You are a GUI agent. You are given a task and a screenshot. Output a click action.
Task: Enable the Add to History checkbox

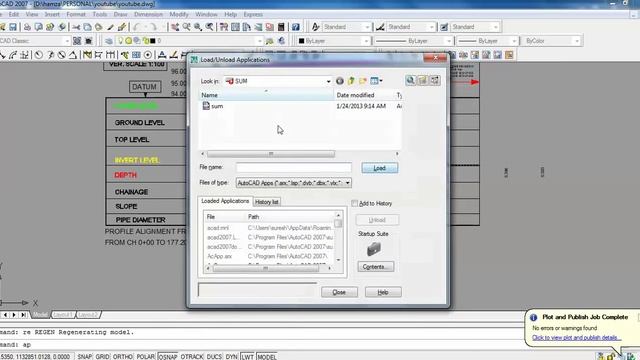354,203
